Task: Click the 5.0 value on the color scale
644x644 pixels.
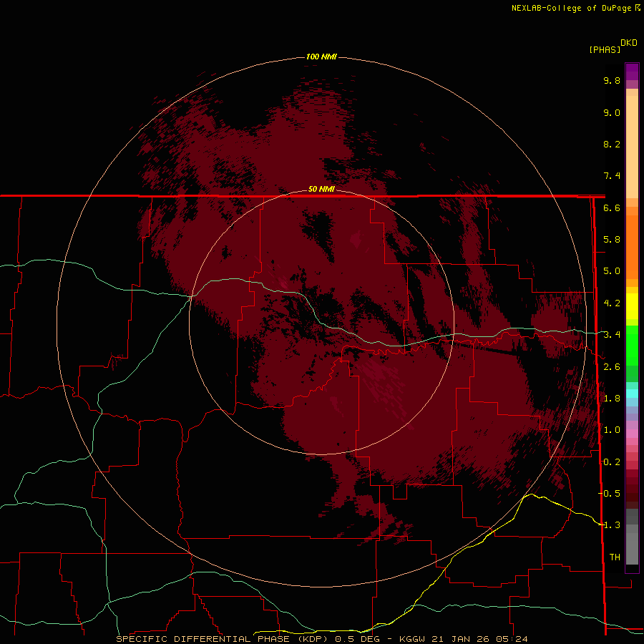Action: (x=612, y=271)
